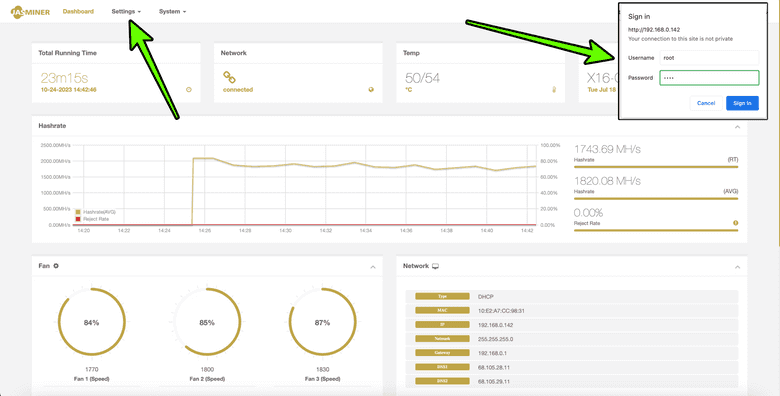Image resolution: width=780 pixels, height=396 pixels.
Task: Click the globe icon in Network card
Action: [x=371, y=90]
